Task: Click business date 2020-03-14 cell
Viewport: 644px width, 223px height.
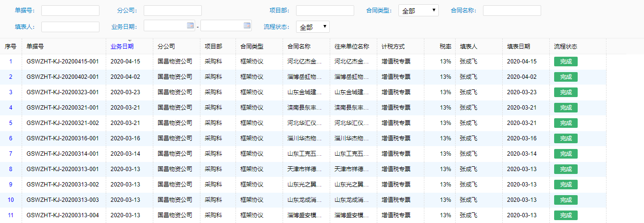Action: [x=125, y=154]
